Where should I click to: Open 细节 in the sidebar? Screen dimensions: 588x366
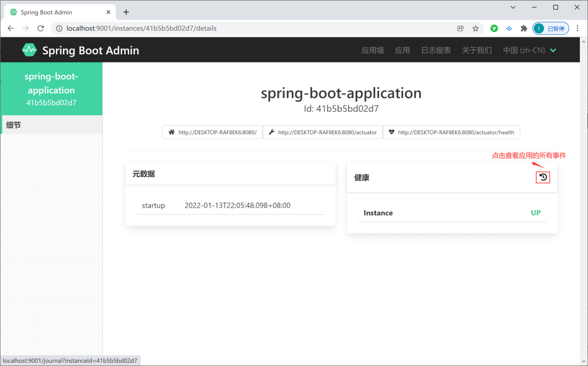point(14,125)
